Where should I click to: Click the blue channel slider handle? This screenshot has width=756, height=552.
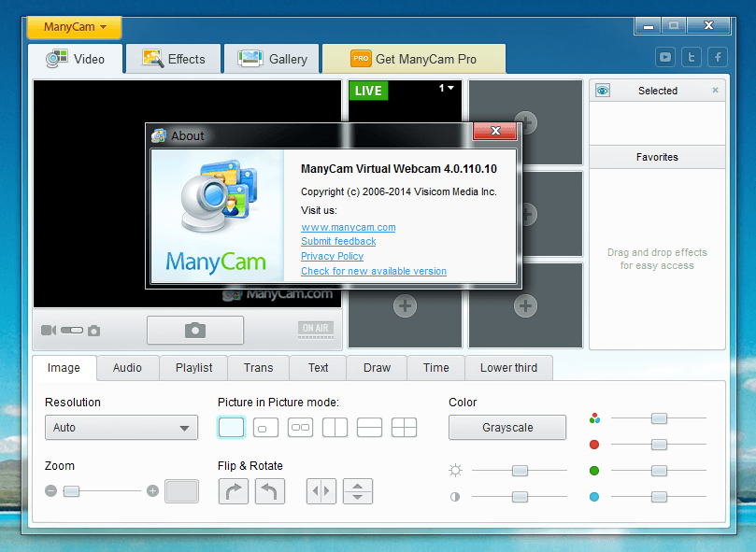click(x=659, y=497)
